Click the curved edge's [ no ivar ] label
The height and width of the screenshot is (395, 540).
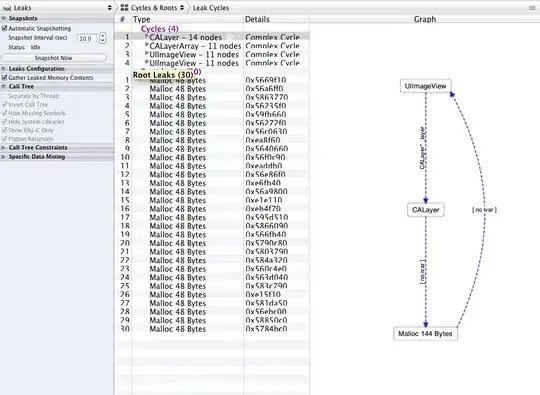click(x=484, y=210)
